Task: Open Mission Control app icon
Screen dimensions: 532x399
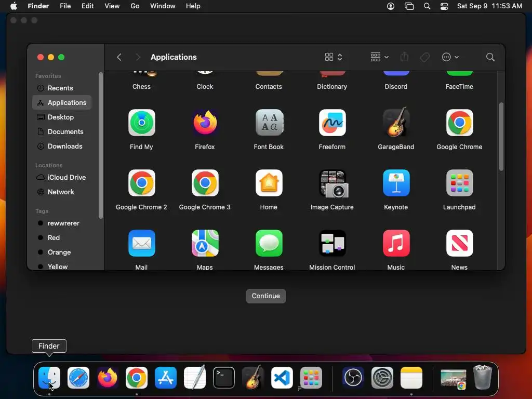Action: pyautogui.click(x=332, y=243)
